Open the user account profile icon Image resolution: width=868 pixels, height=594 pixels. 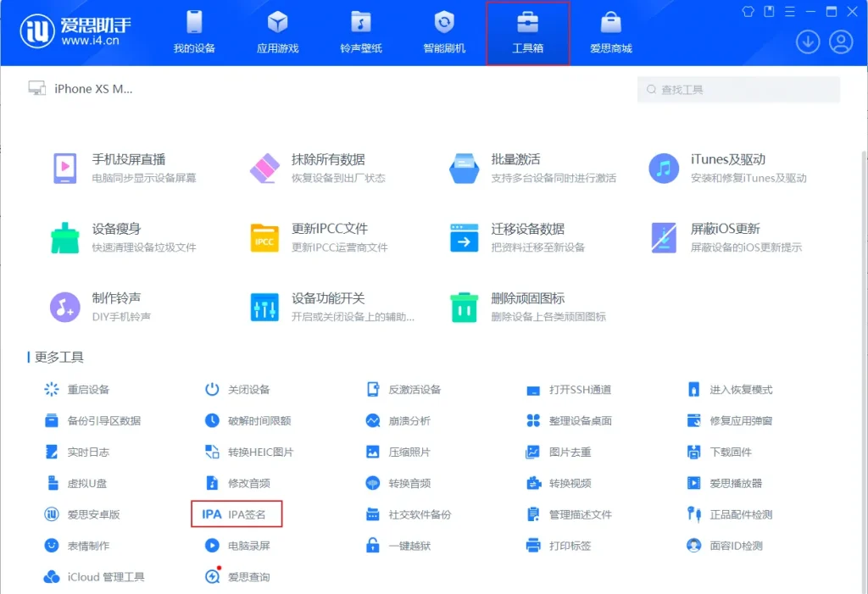840,41
